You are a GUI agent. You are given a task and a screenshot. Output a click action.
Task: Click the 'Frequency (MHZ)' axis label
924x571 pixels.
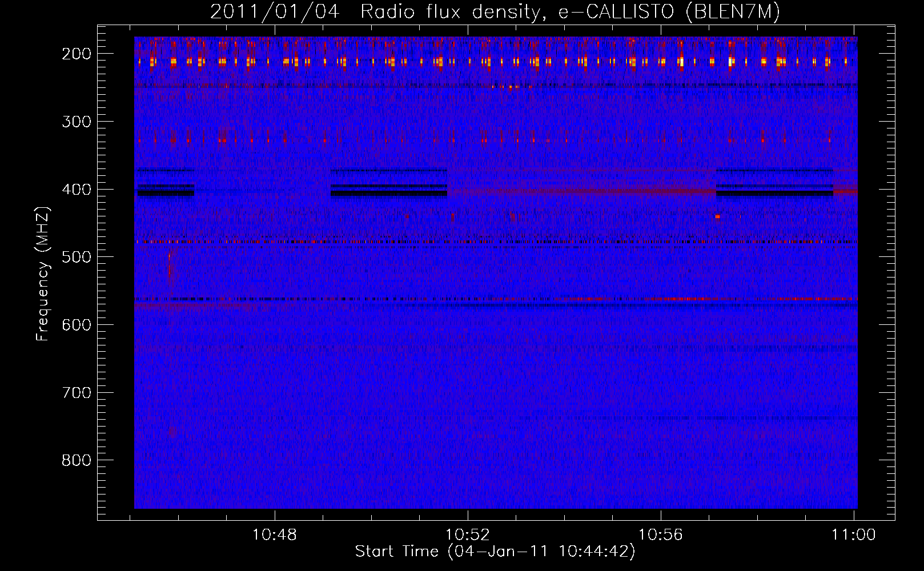click(x=43, y=274)
